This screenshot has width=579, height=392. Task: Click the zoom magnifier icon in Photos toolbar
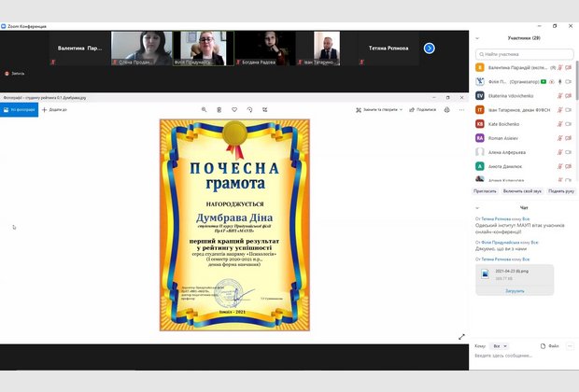pyautogui.click(x=204, y=109)
